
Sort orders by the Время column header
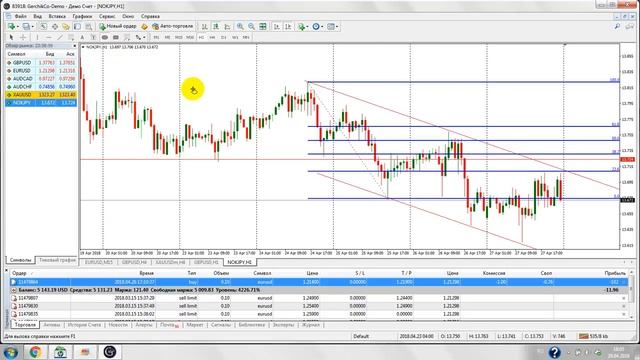point(147,273)
